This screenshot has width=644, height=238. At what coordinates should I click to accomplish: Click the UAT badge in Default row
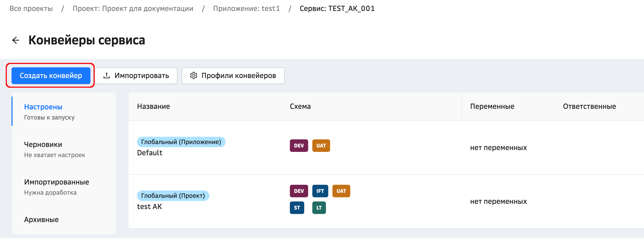[x=321, y=146]
